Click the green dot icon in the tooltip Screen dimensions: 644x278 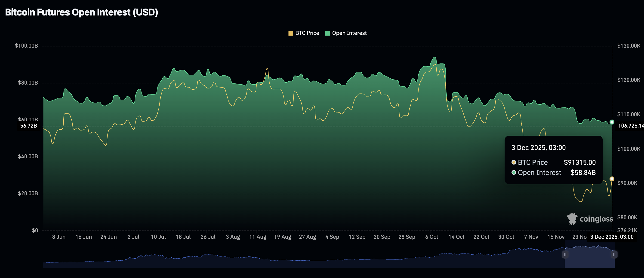514,172
